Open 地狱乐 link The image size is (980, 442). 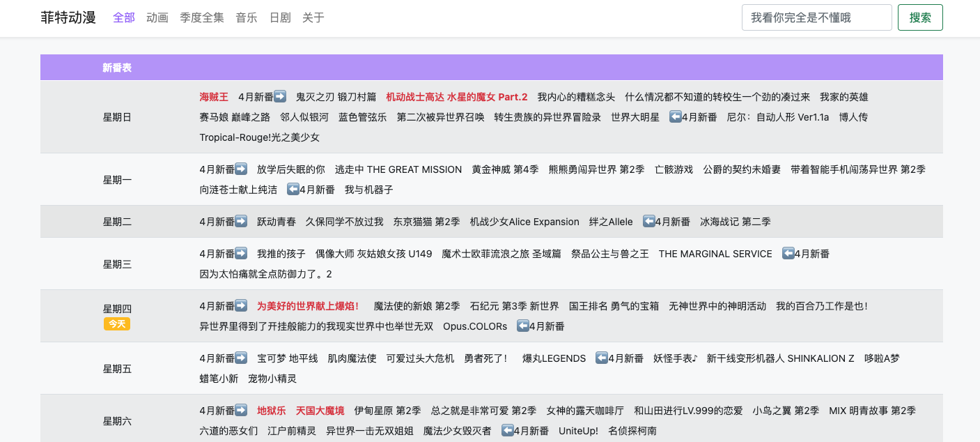pos(272,411)
